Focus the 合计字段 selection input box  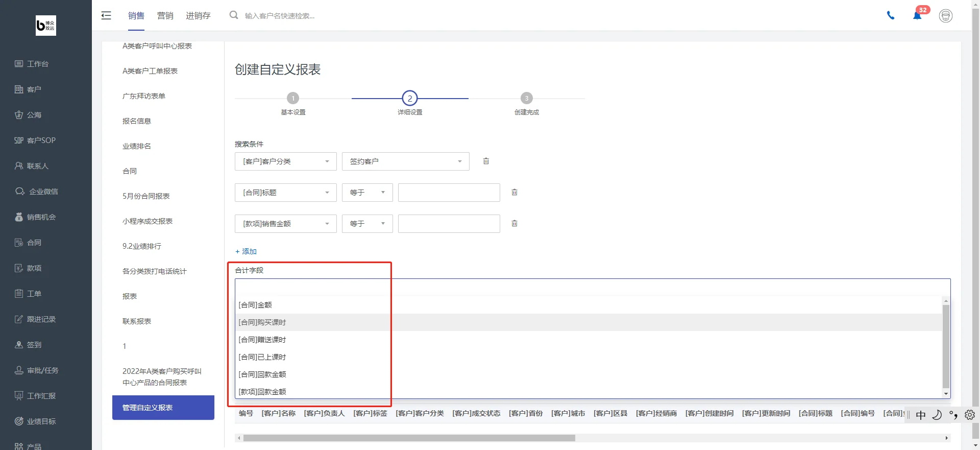(x=593, y=287)
